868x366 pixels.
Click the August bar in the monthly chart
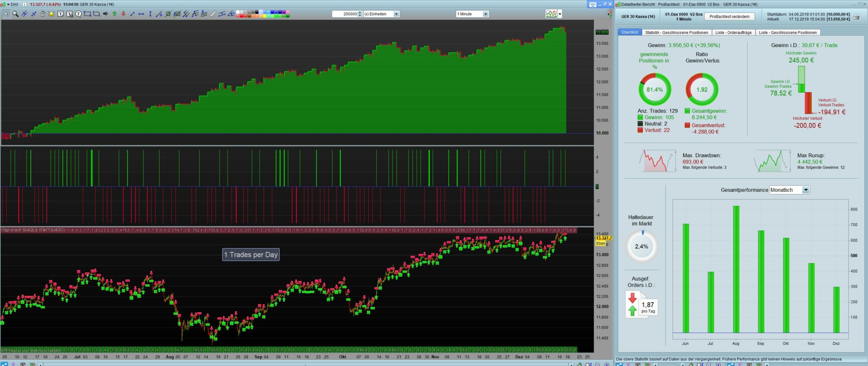[x=736, y=269]
